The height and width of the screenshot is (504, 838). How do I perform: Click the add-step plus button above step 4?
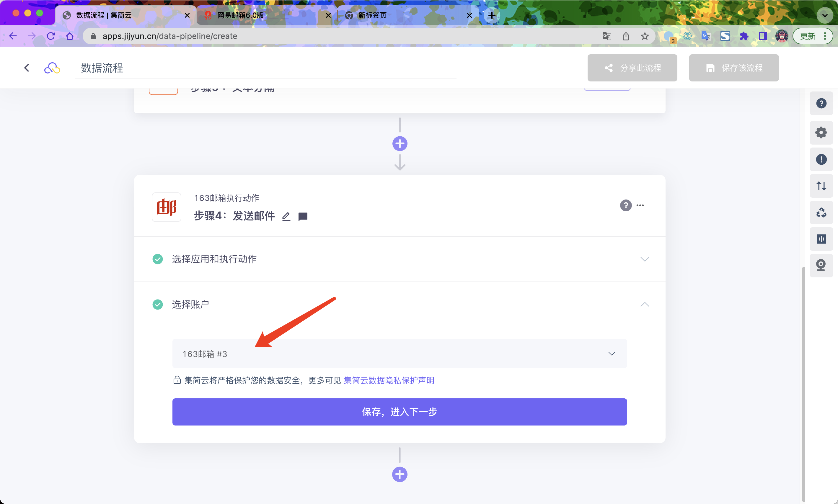400,144
